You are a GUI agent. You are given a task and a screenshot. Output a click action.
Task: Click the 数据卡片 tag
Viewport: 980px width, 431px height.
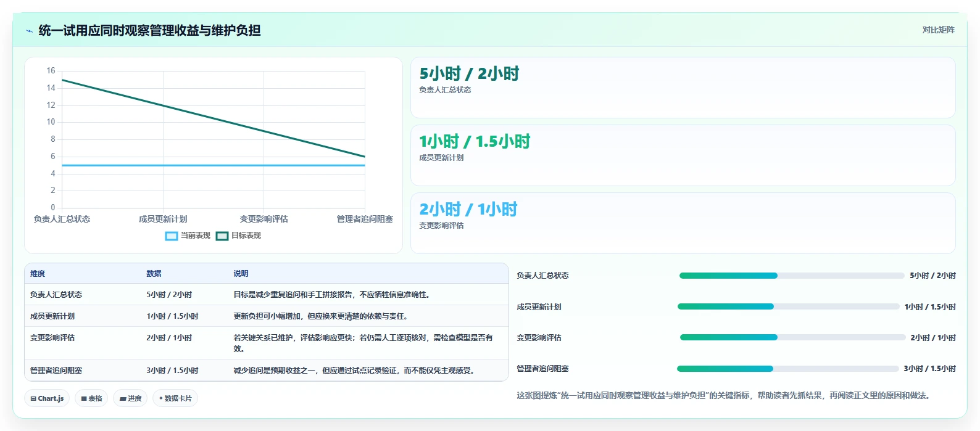175,398
